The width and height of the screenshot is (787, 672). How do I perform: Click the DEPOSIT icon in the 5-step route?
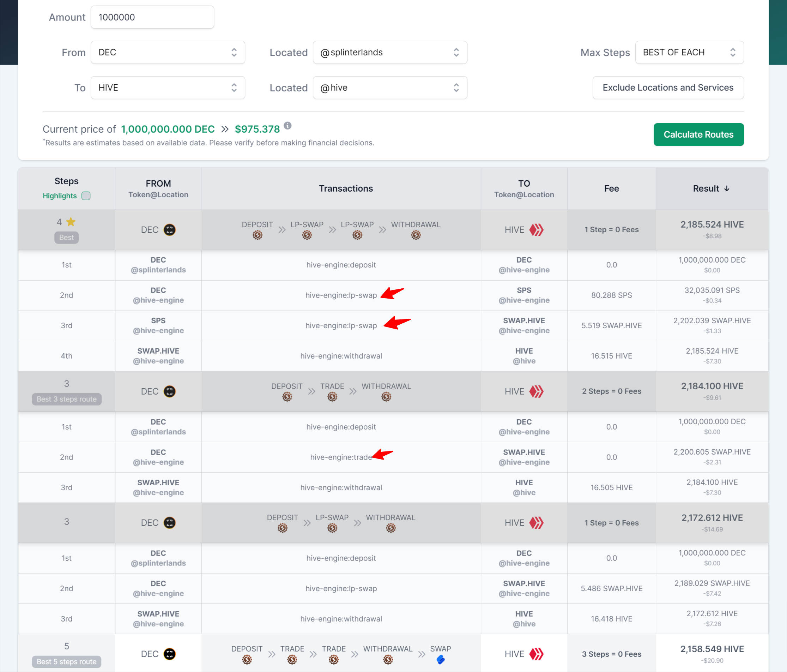pyautogui.click(x=247, y=659)
